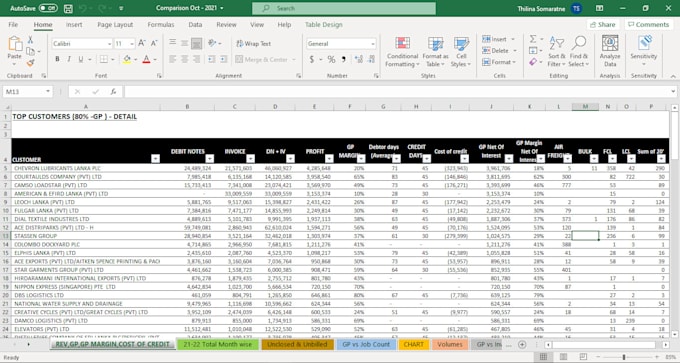
Task: Apply Bold formatting button
Action: point(57,59)
